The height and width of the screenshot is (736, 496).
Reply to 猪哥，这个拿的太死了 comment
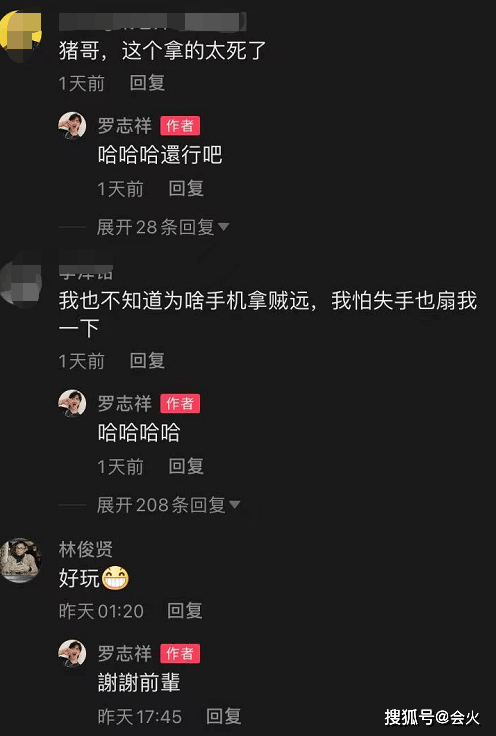pyautogui.click(x=147, y=83)
